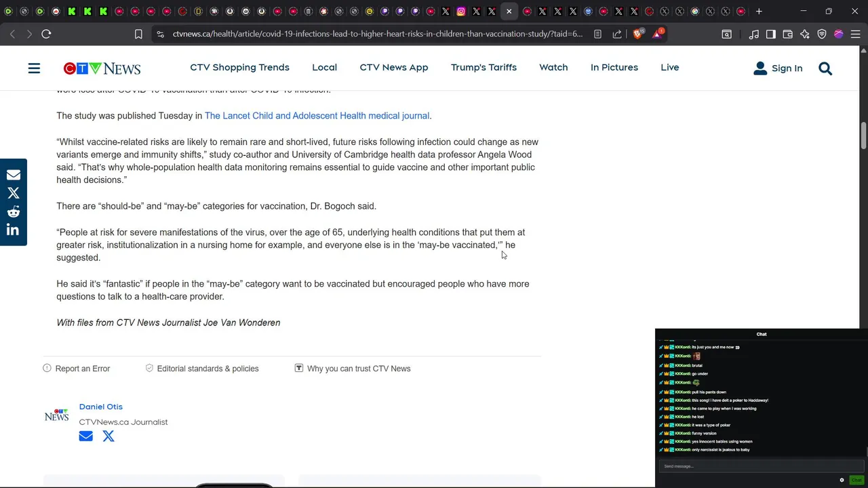This screenshot has height=488, width=868.
Task: Open the CTV News hamburger menu
Action: point(34,68)
